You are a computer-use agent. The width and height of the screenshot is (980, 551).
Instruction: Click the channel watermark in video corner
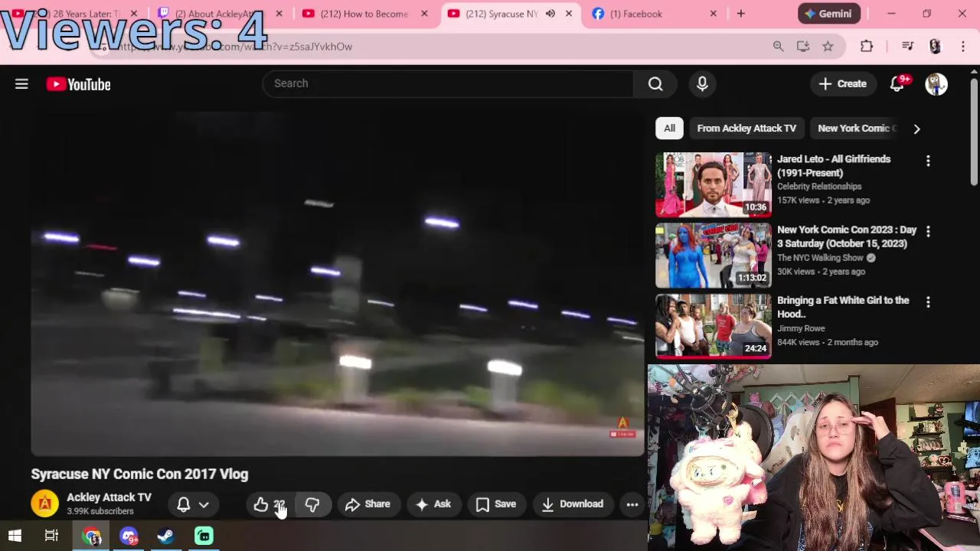tap(622, 428)
